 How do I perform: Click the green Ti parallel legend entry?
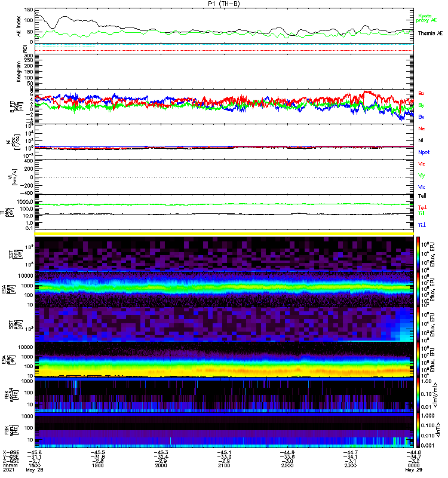[x=421, y=213]
